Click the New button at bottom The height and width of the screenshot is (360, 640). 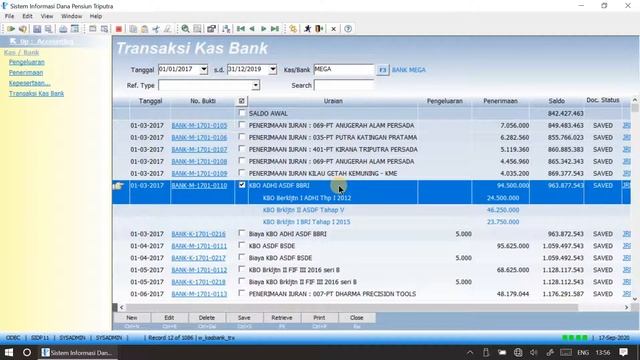(x=131, y=318)
